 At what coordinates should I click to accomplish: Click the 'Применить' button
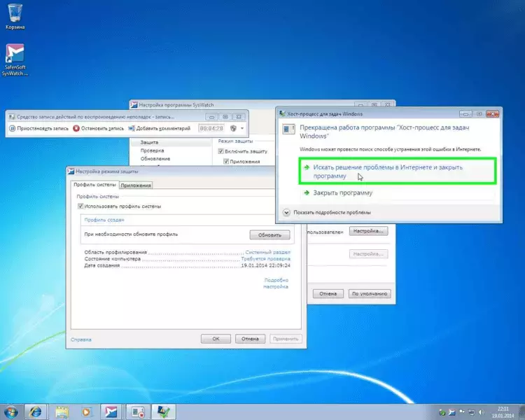click(x=286, y=339)
